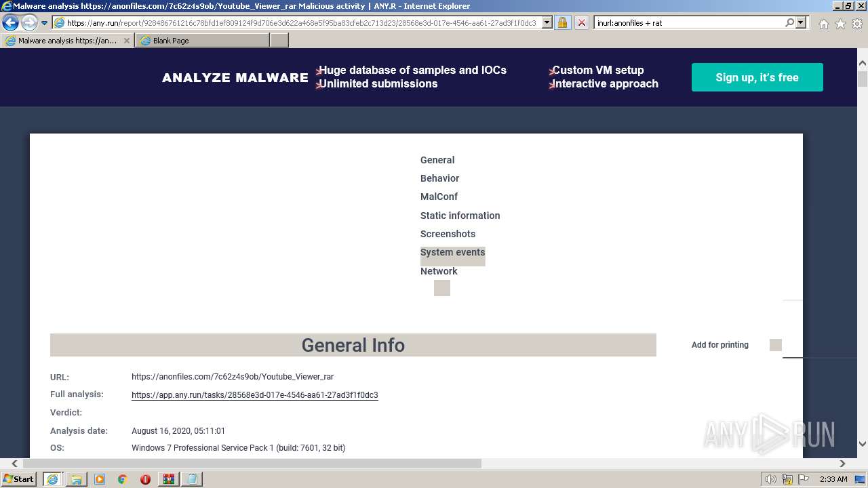Open search provider dropdown arrow

point(801,23)
